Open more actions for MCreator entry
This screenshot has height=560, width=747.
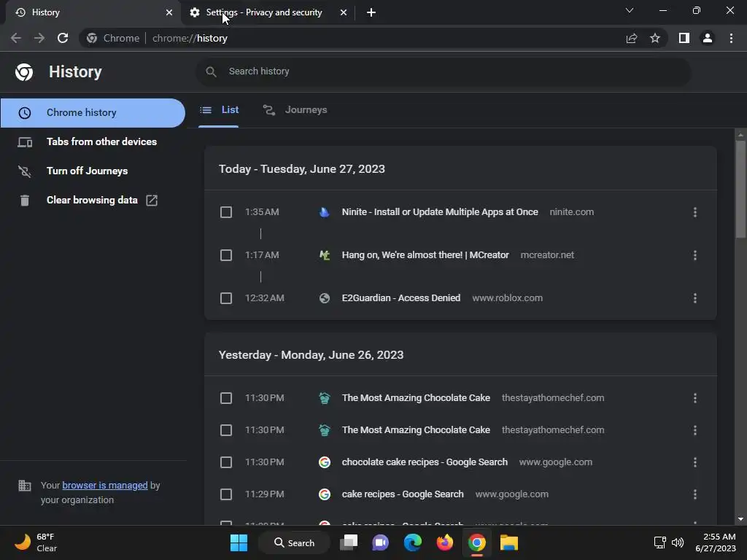click(695, 255)
